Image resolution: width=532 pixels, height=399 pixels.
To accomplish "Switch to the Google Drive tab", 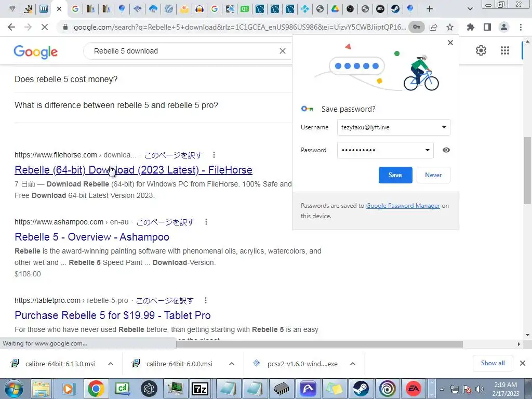I will (335, 9).
